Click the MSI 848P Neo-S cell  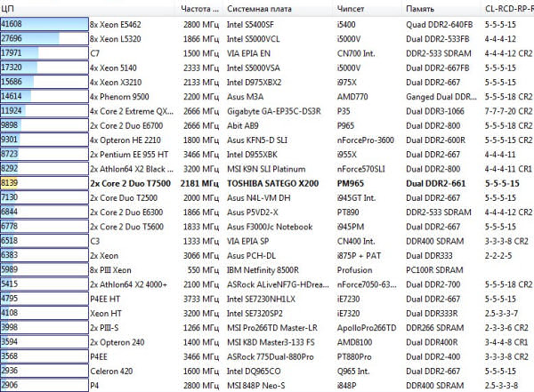tap(255, 386)
